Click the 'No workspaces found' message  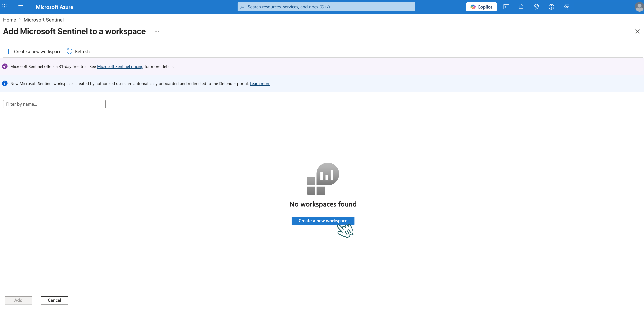[323, 204]
